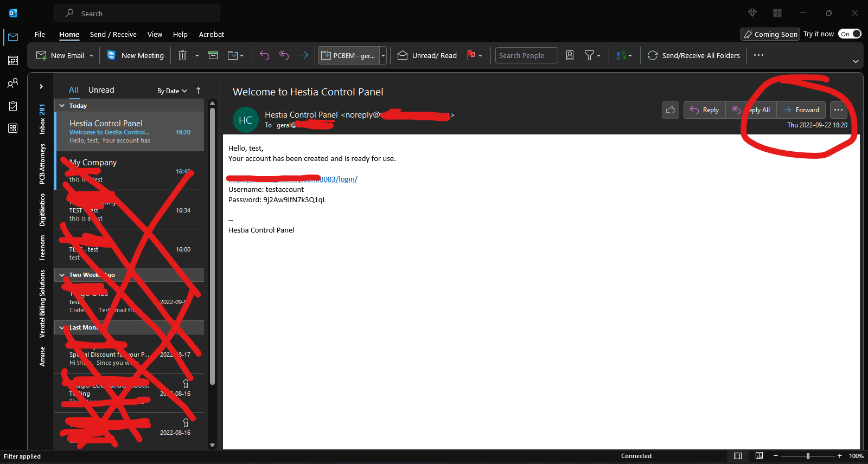
Task: Select the Freenom folder label
Action: tap(42, 248)
